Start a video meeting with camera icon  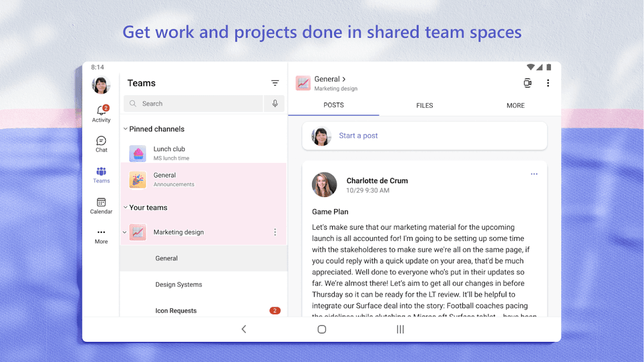[x=527, y=83]
